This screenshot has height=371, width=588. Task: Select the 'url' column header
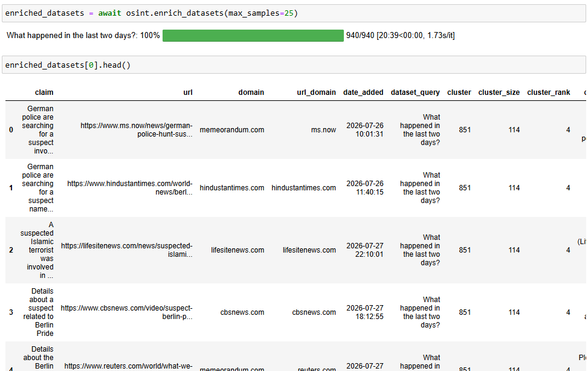188,92
